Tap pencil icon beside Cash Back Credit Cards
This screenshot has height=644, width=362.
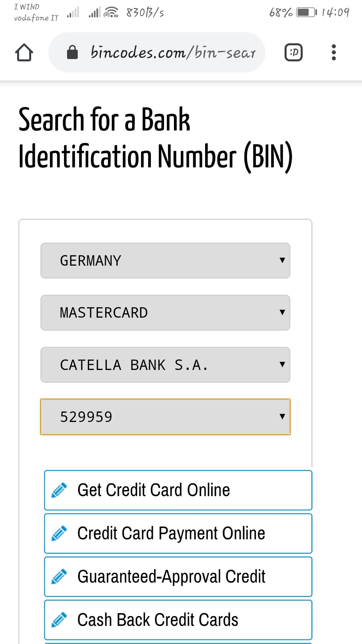[x=59, y=620]
